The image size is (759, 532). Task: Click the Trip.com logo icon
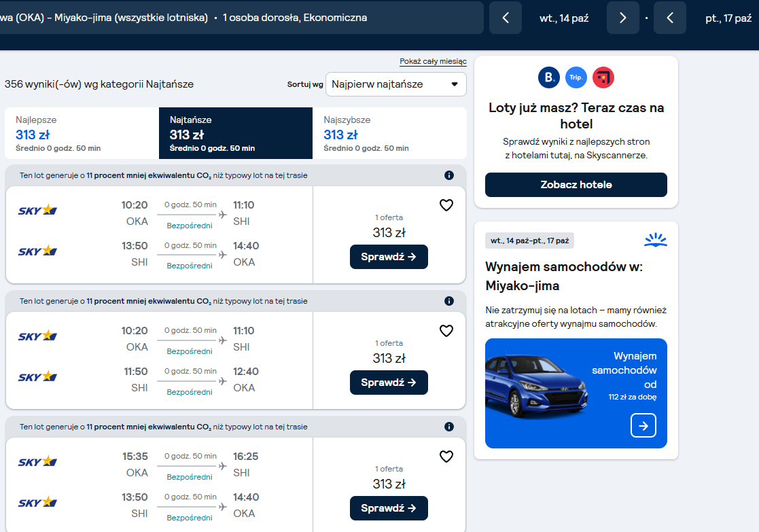(576, 77)
